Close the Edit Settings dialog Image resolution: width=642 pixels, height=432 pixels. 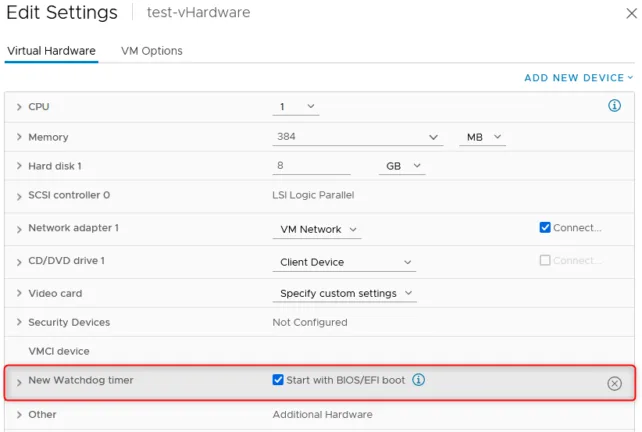pyautogui.click(x=631, y=14)
